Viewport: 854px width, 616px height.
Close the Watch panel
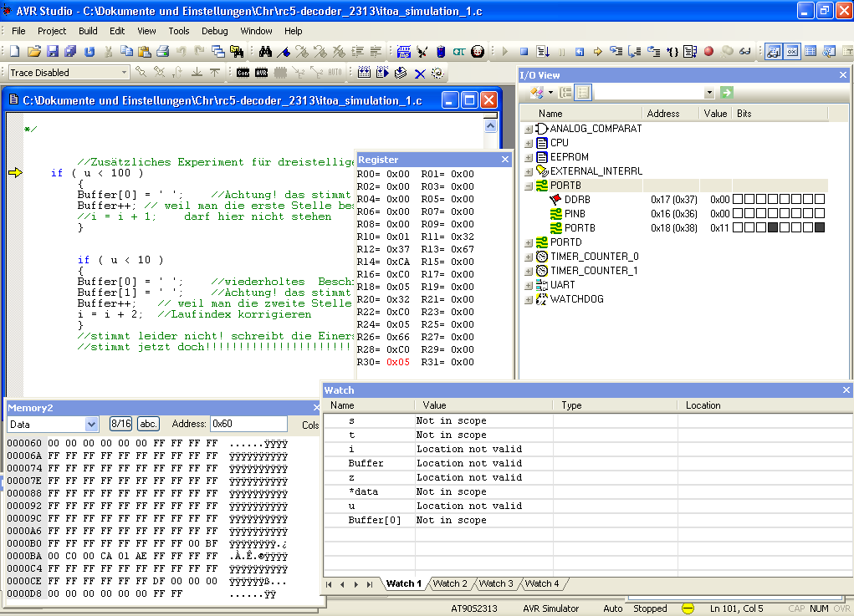(x=846, y=390)
